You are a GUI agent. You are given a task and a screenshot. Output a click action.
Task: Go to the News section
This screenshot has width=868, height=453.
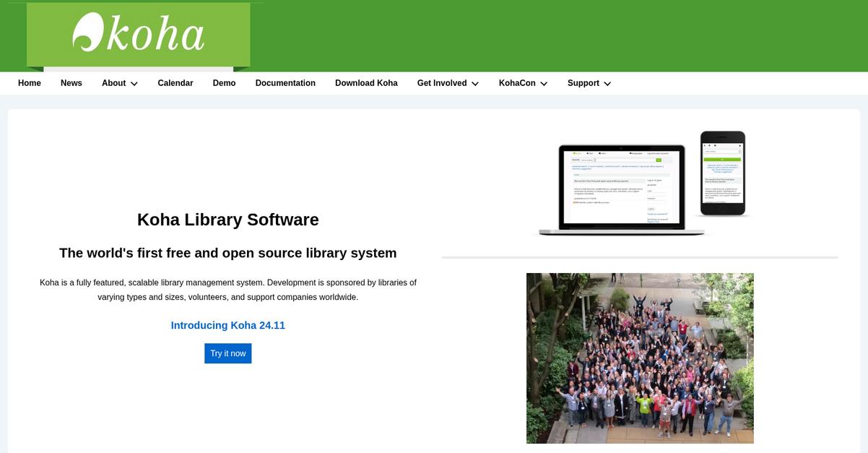[71, 83]
